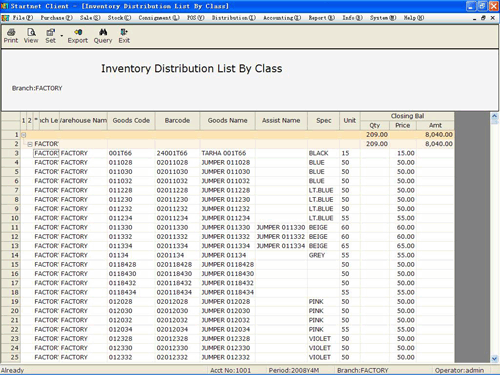Viewport: 500px width, 375px height.
Task: Open the Help menu
Action: tap(414, 18)
